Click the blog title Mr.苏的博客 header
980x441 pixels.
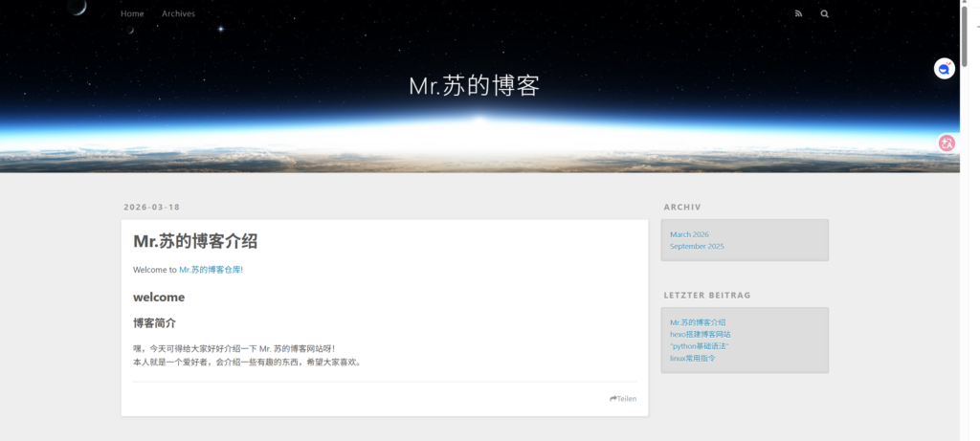pos(474,86)
